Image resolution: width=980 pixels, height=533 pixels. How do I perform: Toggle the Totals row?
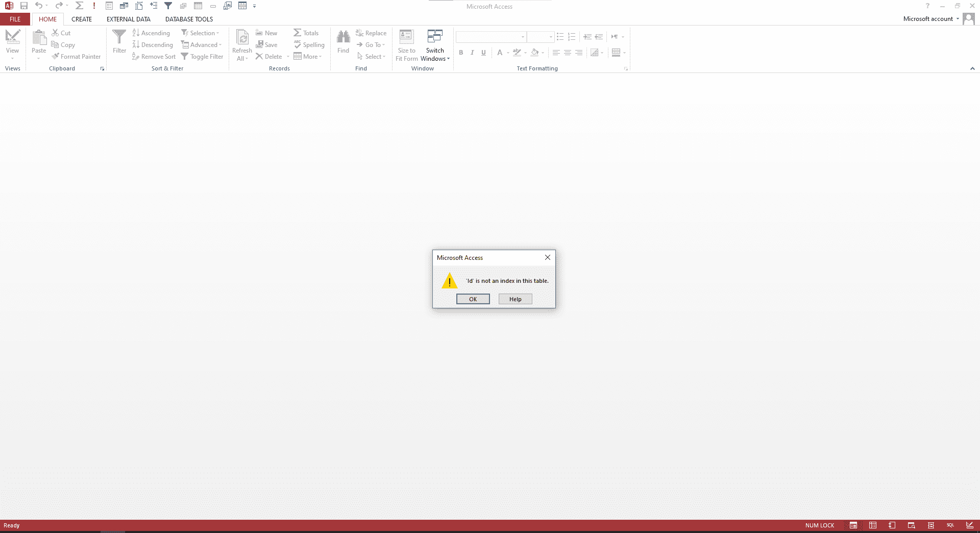(x=306, y=33)
